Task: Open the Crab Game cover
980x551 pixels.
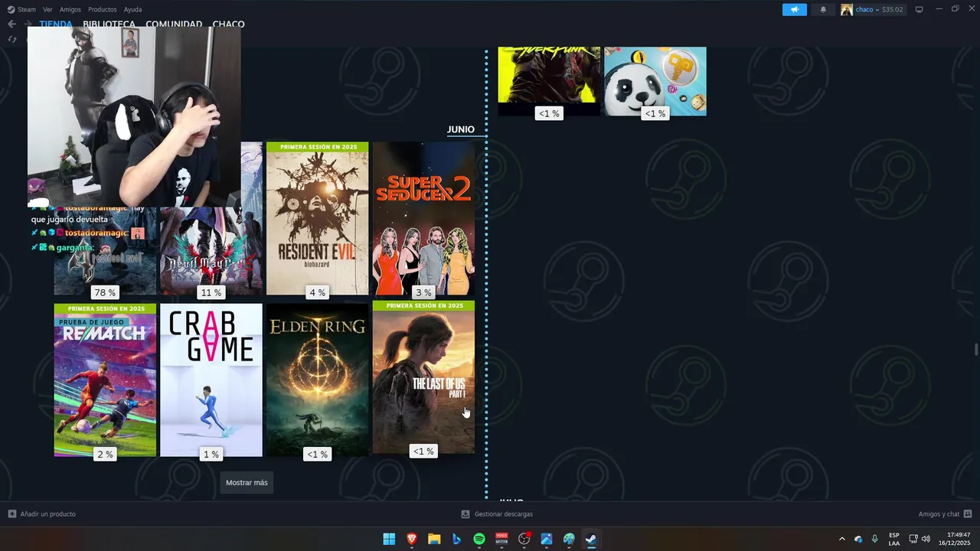Action: 211,380
